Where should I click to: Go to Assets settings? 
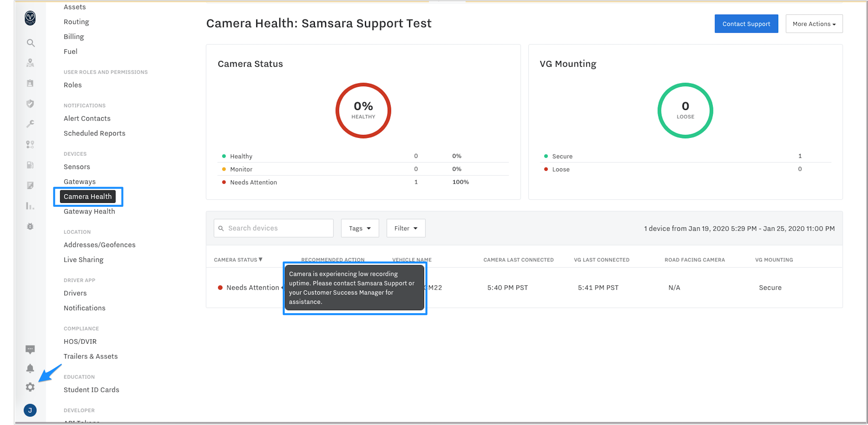click(75, 7)
